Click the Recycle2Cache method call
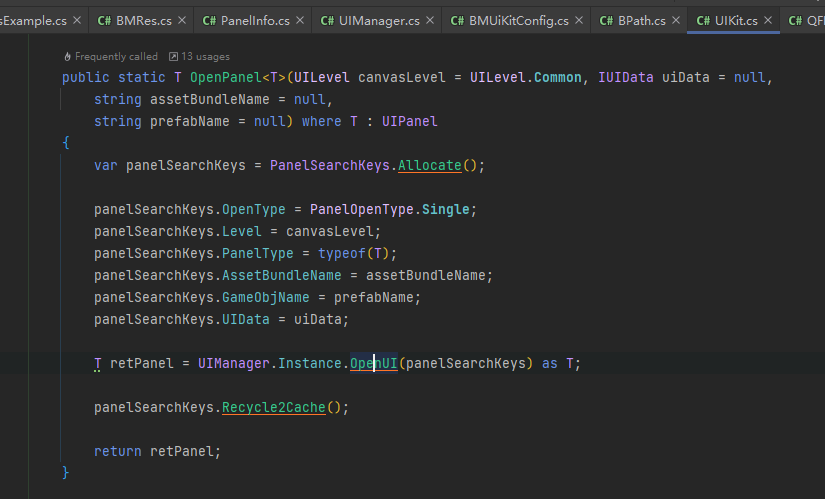Viewport: 825px width, 499px height. [x=274, y=407]
